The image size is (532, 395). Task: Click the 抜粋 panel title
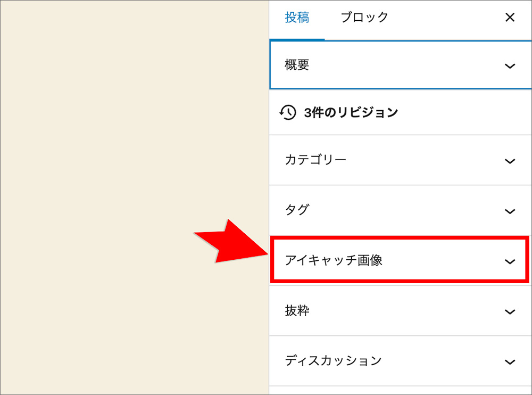(x=297, y=311)
